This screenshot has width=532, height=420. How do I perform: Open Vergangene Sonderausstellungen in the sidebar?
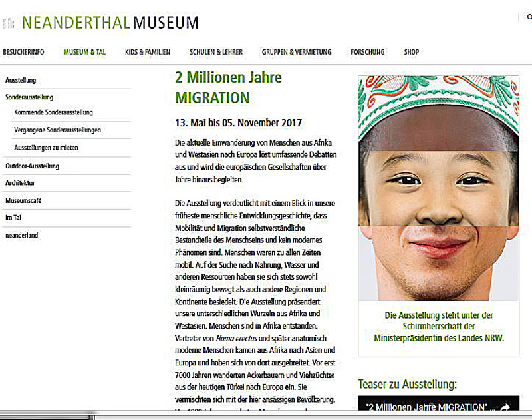click(x=57, y=130)
